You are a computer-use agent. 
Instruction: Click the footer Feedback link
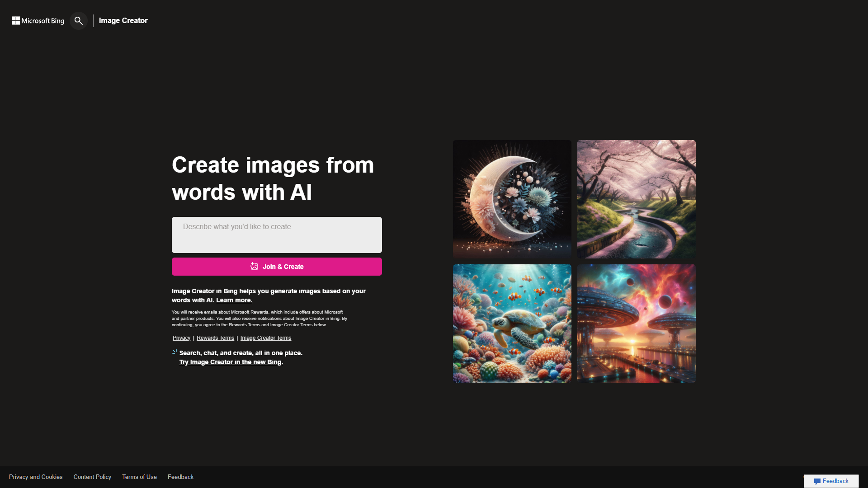(180, 477)
